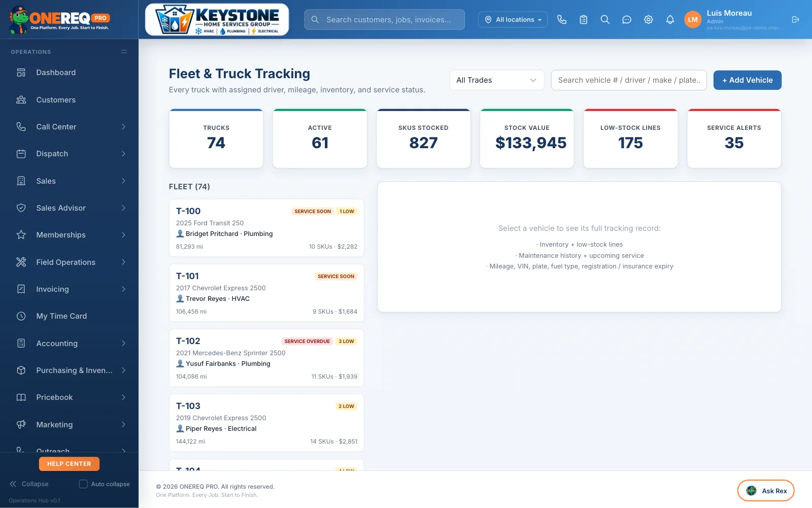812x508 pixels.
Task: Click Collapse sidebar link
Action: (29, 484)
